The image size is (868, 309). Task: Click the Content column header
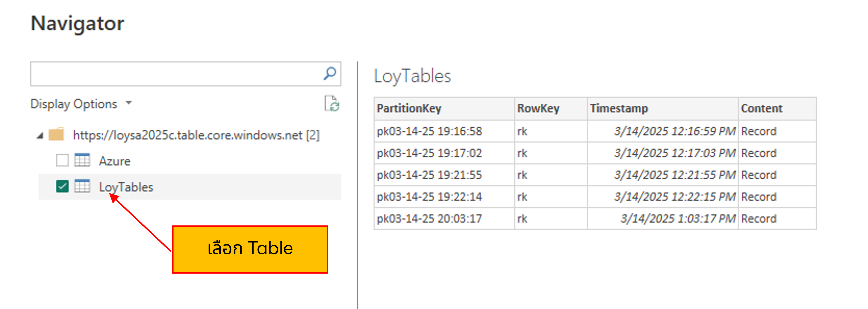(x=761, y=108)
